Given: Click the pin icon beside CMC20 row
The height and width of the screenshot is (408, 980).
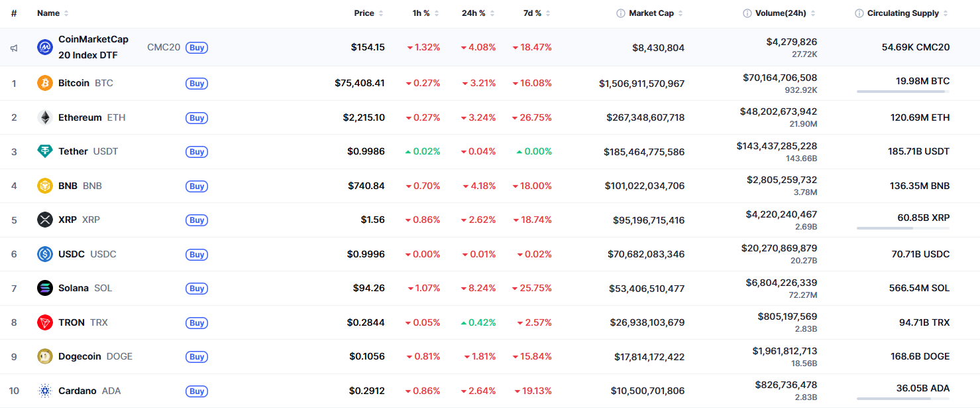Looking at the screenshot, I should click(x=13, y=47).
